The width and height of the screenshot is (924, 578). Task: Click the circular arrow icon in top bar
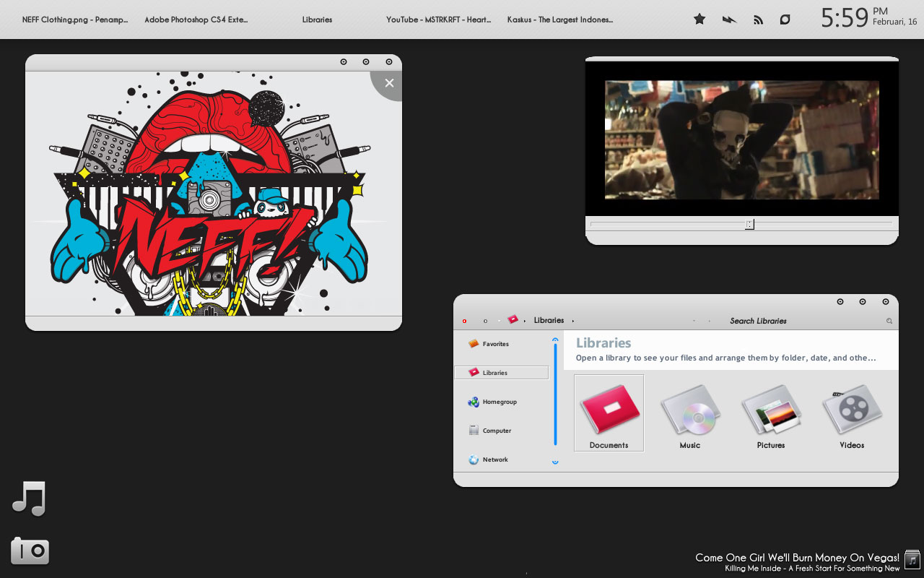click(x=785, y=20)
